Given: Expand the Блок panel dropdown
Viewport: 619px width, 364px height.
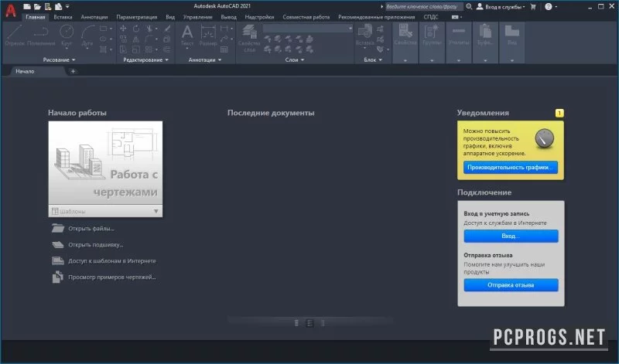Looking at the screenshot, I should (373, 60).
